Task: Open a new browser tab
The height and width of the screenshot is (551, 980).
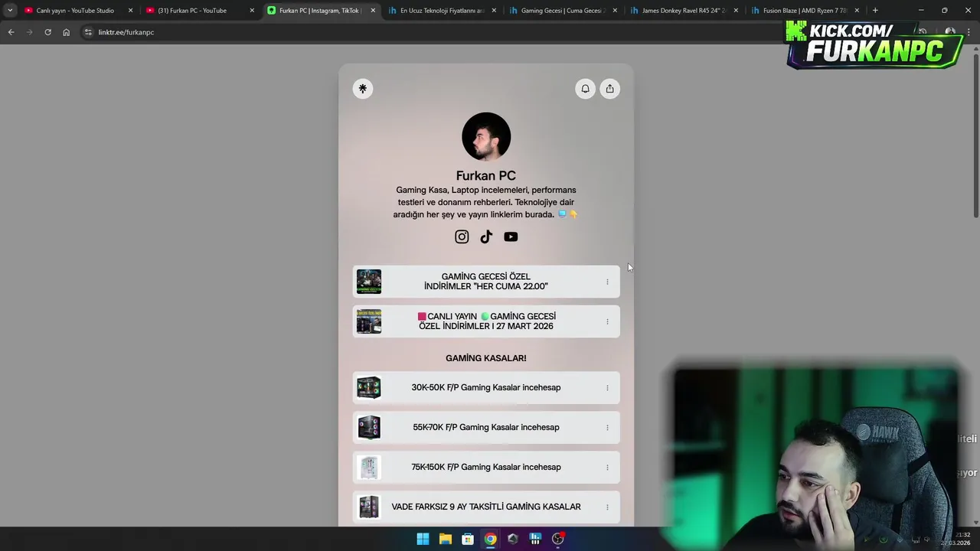Action: coord(875,11)
